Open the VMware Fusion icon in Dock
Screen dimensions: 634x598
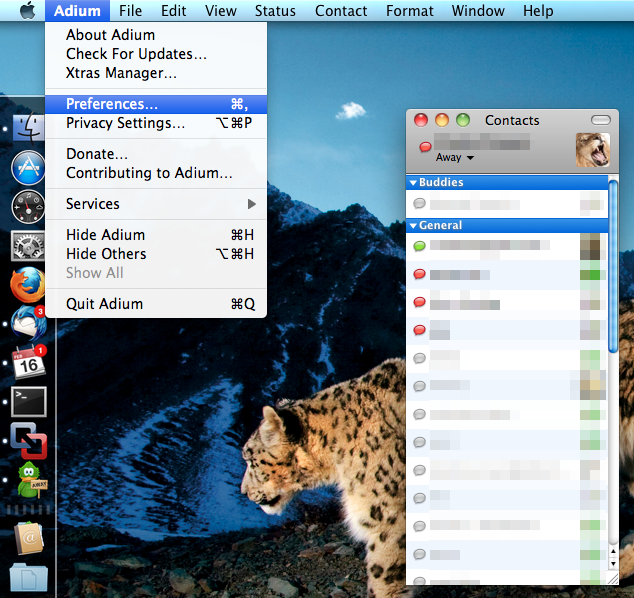click(x=28, y=441)
